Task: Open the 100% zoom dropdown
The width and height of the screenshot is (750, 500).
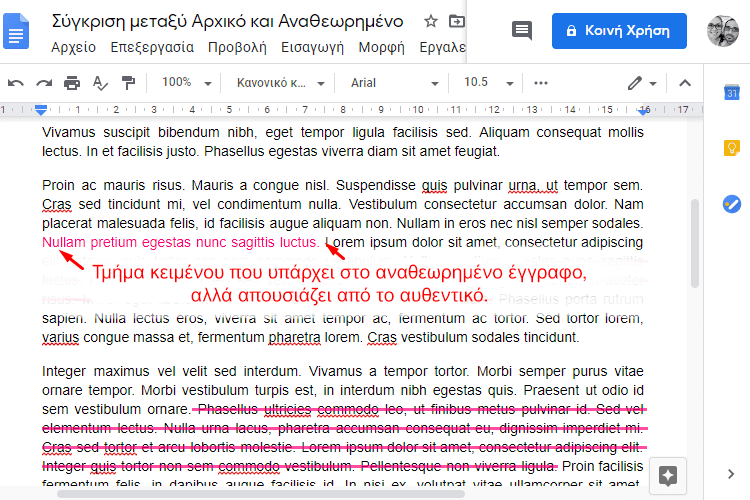Action: point(186,83)
